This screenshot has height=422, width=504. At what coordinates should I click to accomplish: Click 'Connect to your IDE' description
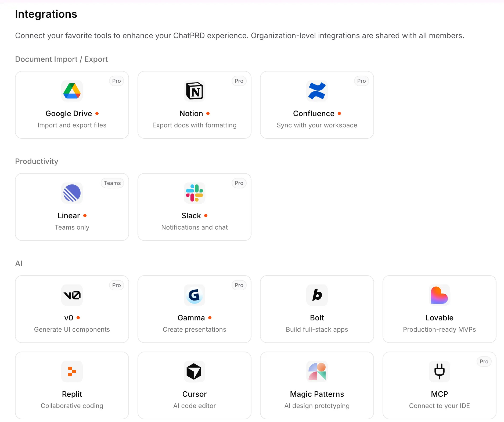point(440,406)
